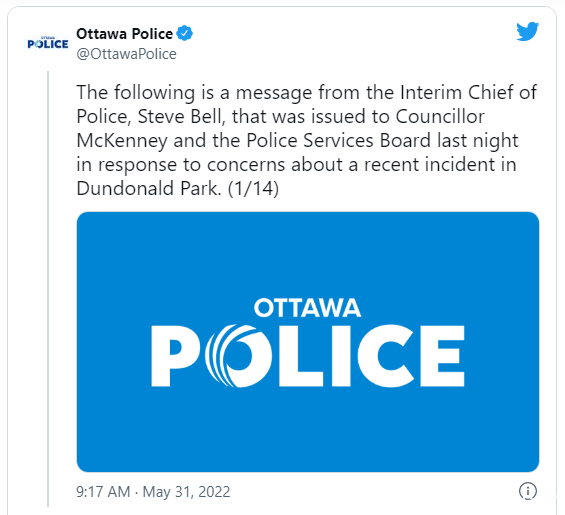Open the @OttawaPolice handle link
The width and height of the screenshot is (565, 515).
click(x=126, y=54)
